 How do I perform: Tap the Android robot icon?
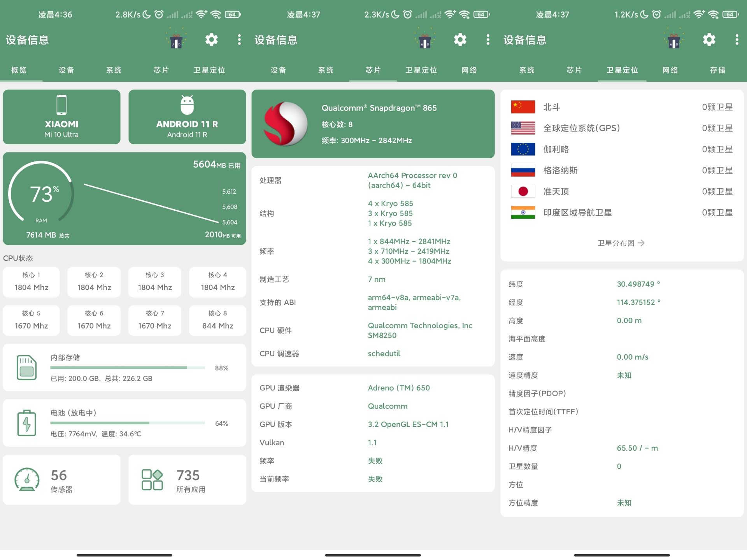tap(187, 105)
